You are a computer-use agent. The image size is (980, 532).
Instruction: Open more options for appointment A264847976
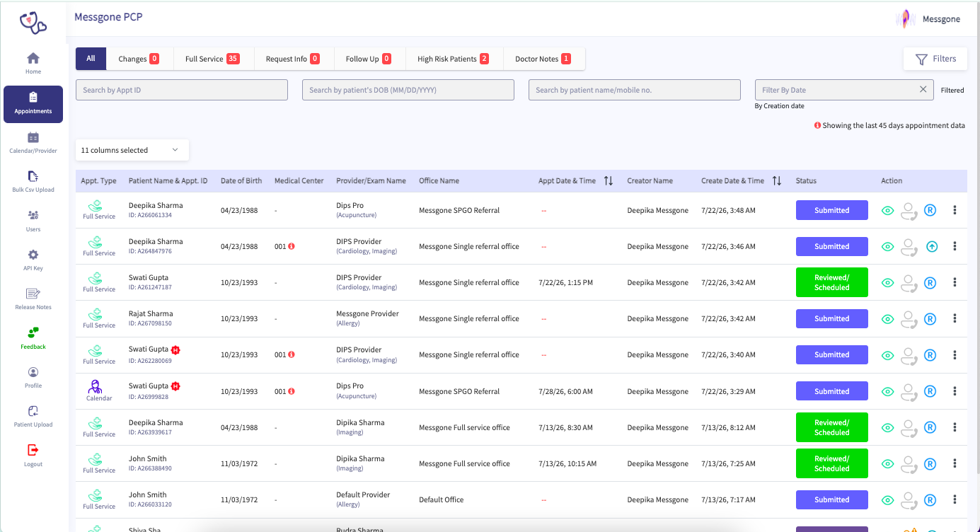[x=955, y=246]
